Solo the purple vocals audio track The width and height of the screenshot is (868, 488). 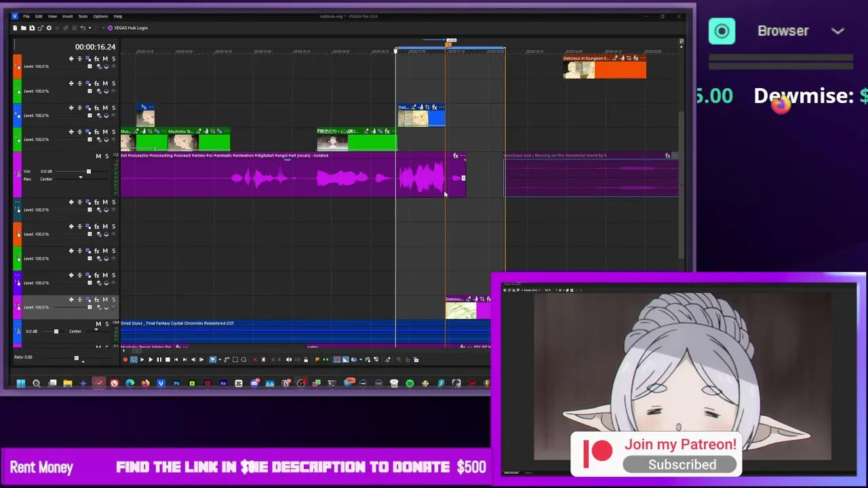point(106,157)
